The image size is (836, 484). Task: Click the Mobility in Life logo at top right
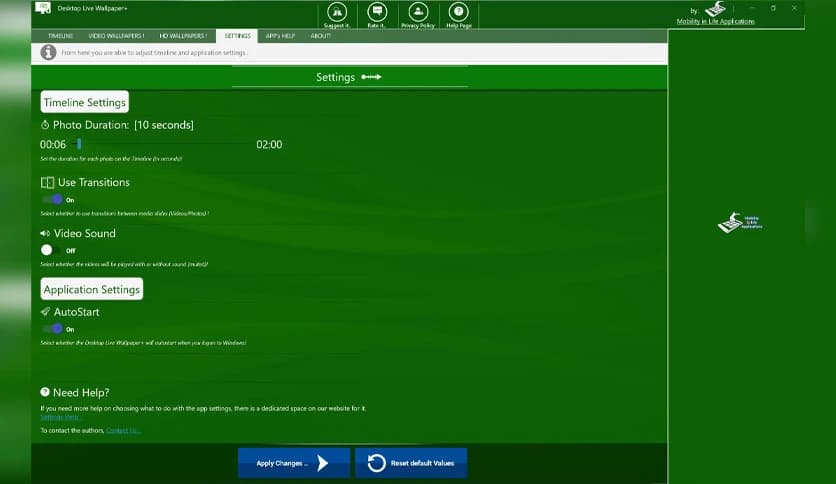coord(716,9)
